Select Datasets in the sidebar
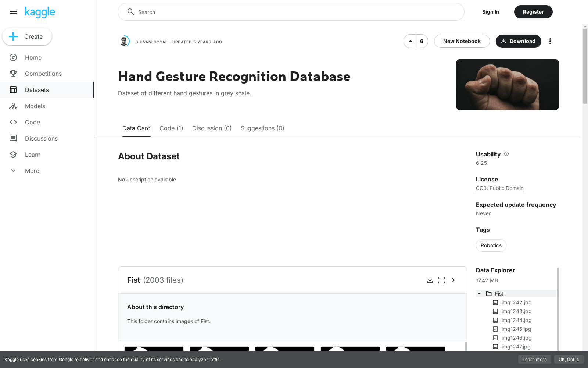The height and width of the screenshot is (368, 588). coord(47,90)
